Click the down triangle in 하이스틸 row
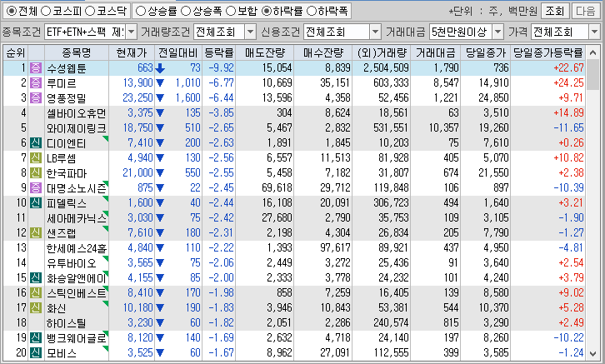The image size is (605, 364). point(160,323)
